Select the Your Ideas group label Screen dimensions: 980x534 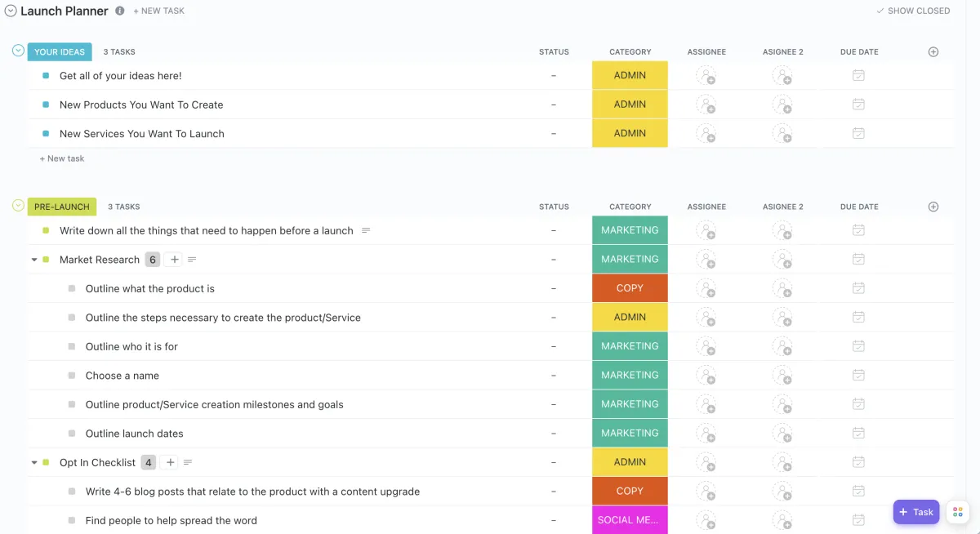point(60,52)
